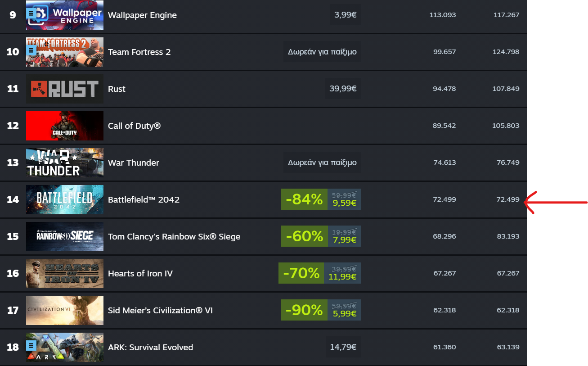Image resolution: width=588 pixels, height=366 pixels.
Task: Click the Battlefield 2042 capsule image
Action: (65, 200)
